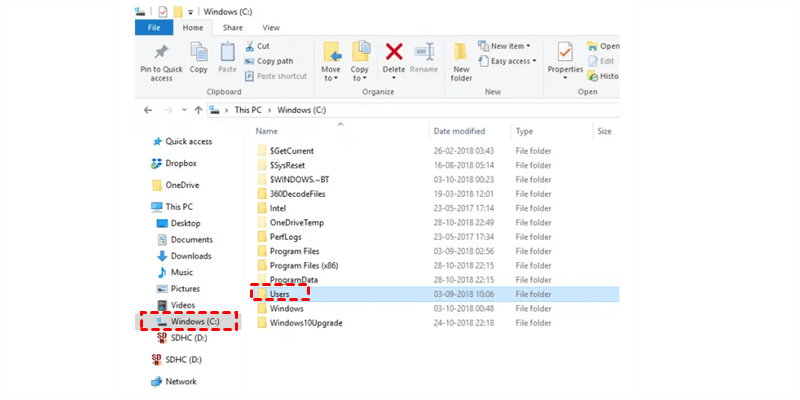Open Documents in navigation pane
Viewport: 800px width, 400px height.
point(185,239)
